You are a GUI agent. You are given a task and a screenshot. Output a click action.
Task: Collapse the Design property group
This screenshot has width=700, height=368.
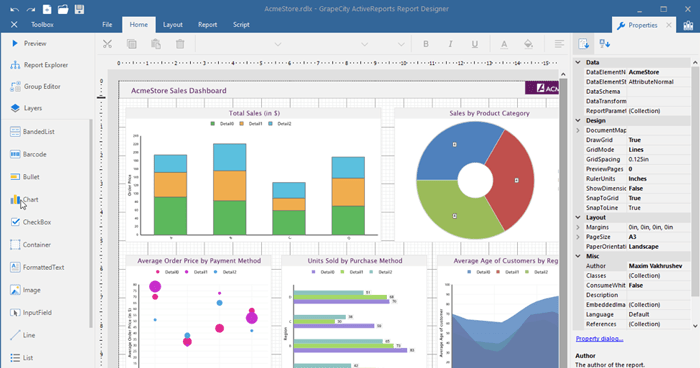(578, 120)
